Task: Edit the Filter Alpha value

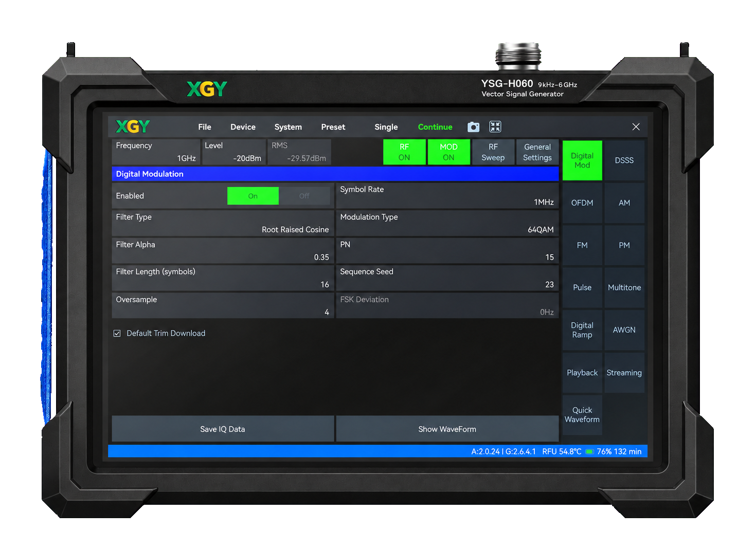Action: click(223, 251)
